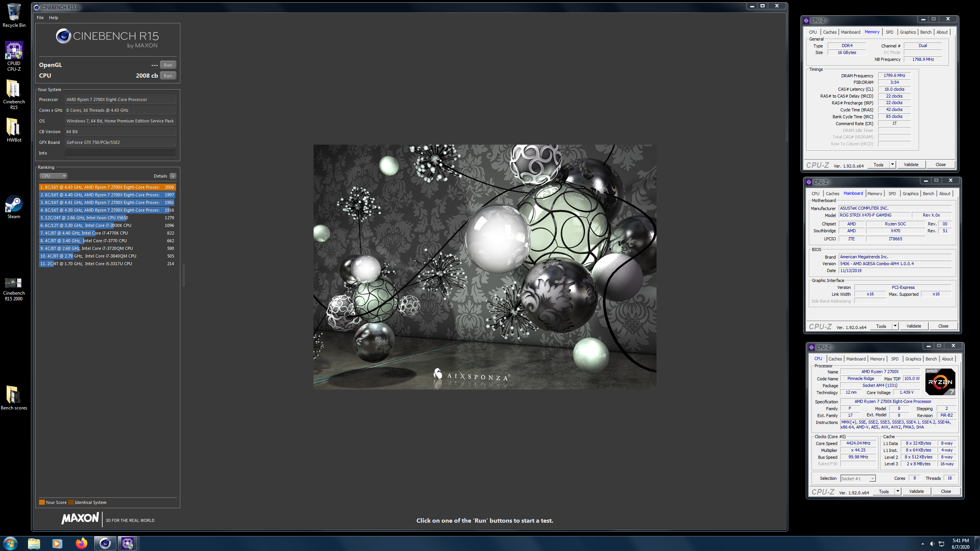
Task: Click the CPU-Z Mainboard window title icon
Action: coord(809,182)
